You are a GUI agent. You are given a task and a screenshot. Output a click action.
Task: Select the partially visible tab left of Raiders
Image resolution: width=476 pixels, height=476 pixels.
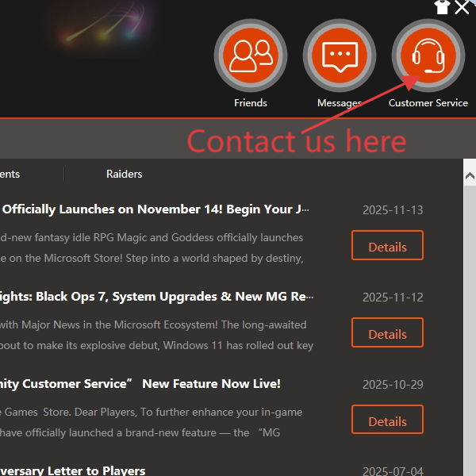click(10, 174)
